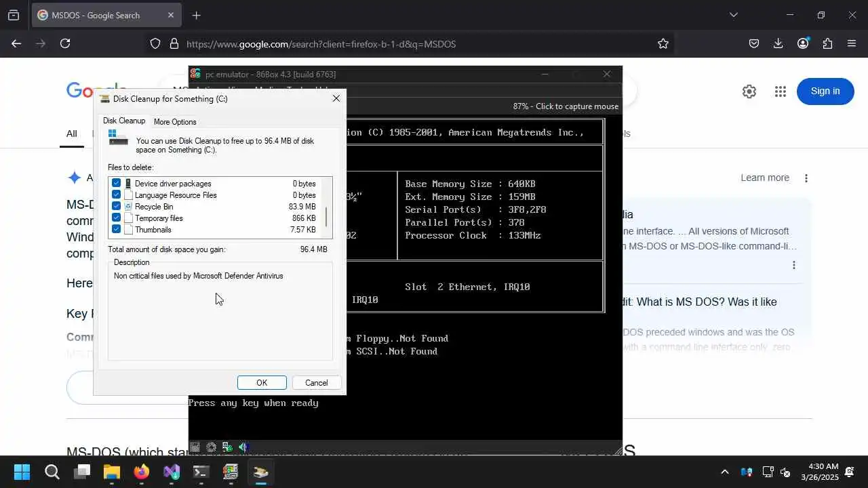This screenshot has width=868, height=488.
Task: Bookmark this page with the star icon
Action: (663, 43)
